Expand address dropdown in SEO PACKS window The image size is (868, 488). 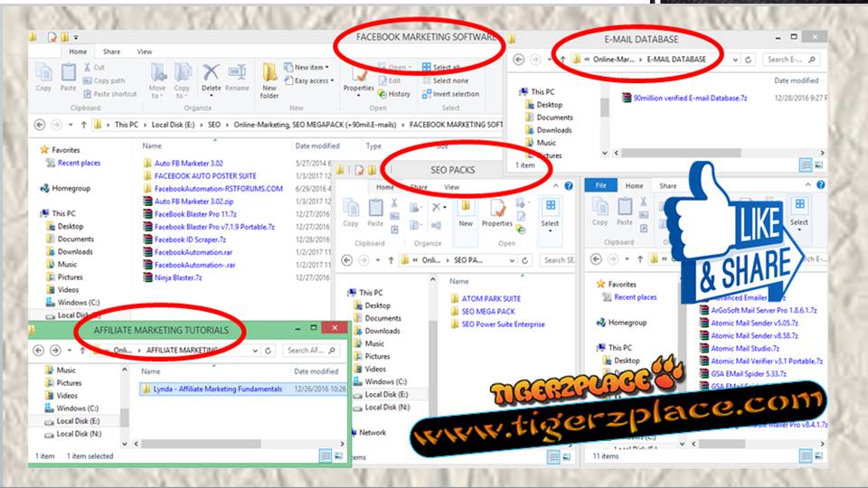pyautogui.click(x=512, y=260)
